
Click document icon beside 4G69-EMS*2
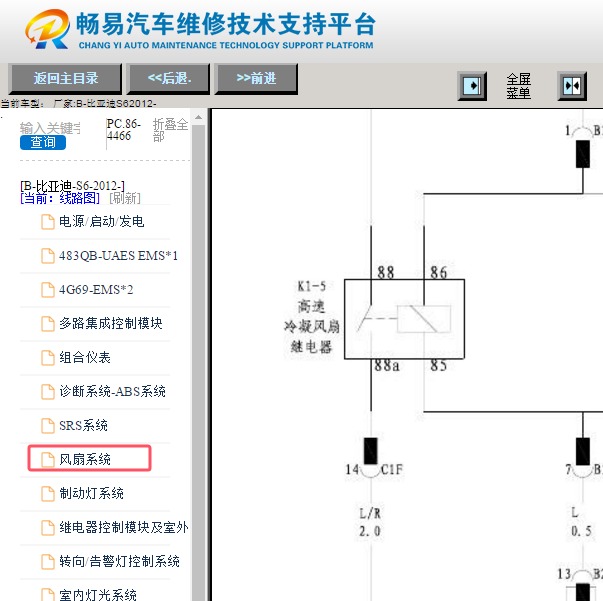click(48, 290)
